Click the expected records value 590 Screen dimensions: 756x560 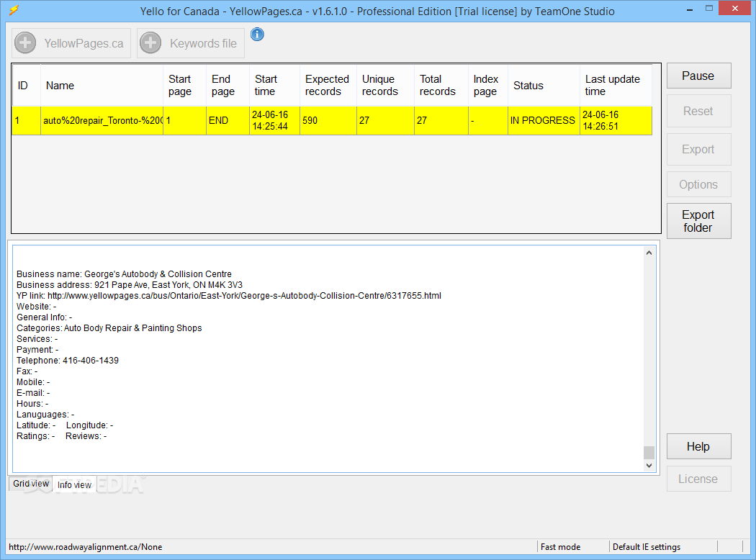click(328, 120)
